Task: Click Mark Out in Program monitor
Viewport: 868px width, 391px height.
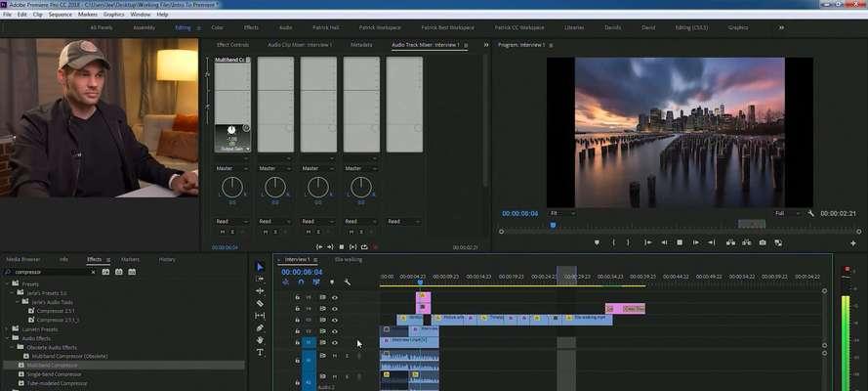Action: pos(628,242)
